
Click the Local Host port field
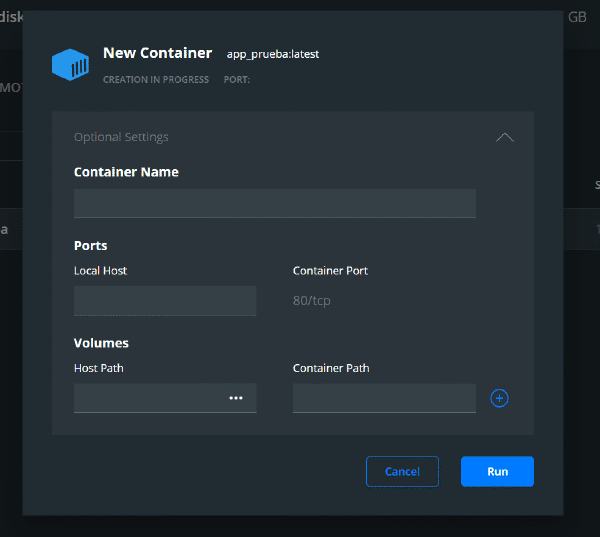click(x=164, y=300)
